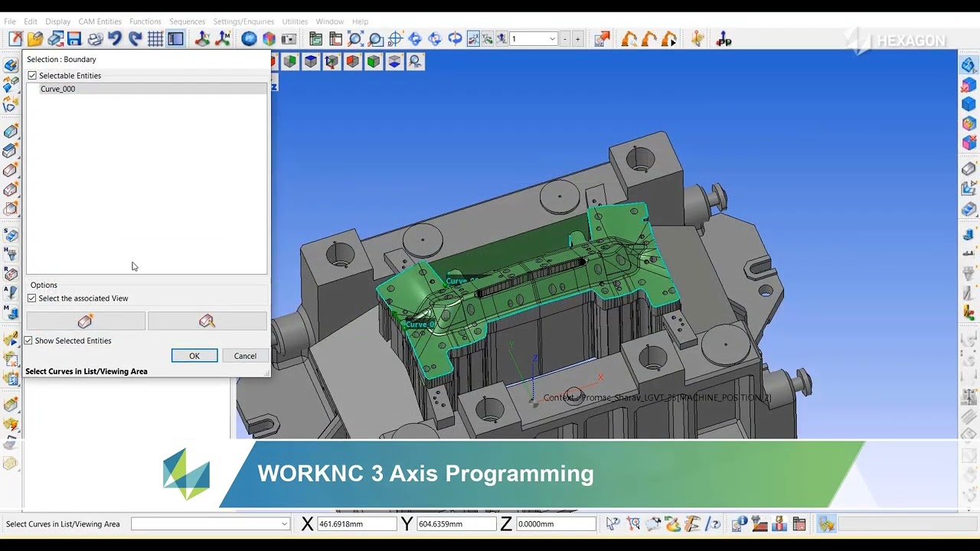
Task: Open the Settings/Enquiries menu
Action: pyautogui.click(x=243, y=21)
